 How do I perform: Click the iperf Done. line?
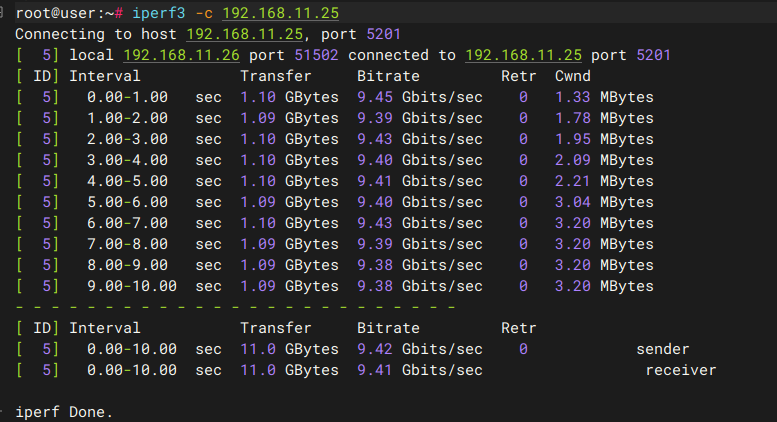click(x=64, y=412)
